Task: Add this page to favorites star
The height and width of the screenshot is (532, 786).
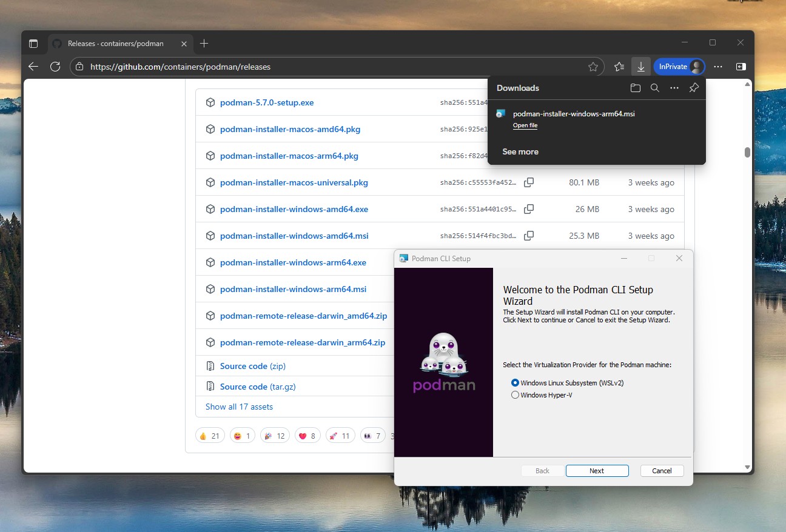Action: pos(593,67)
